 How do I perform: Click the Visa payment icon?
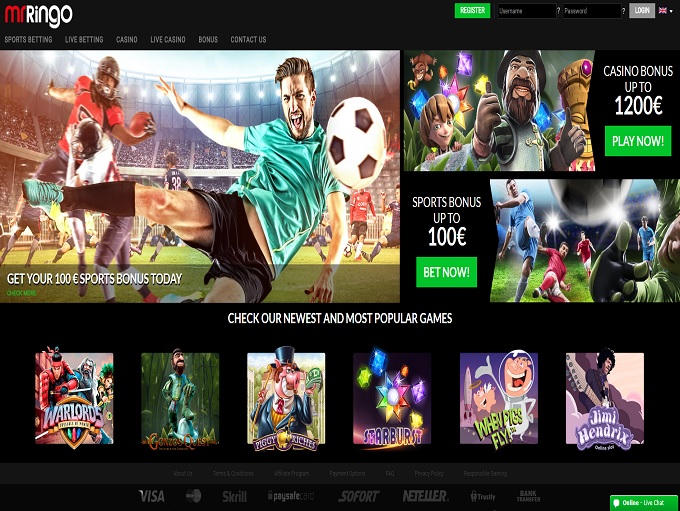point(152,496)
